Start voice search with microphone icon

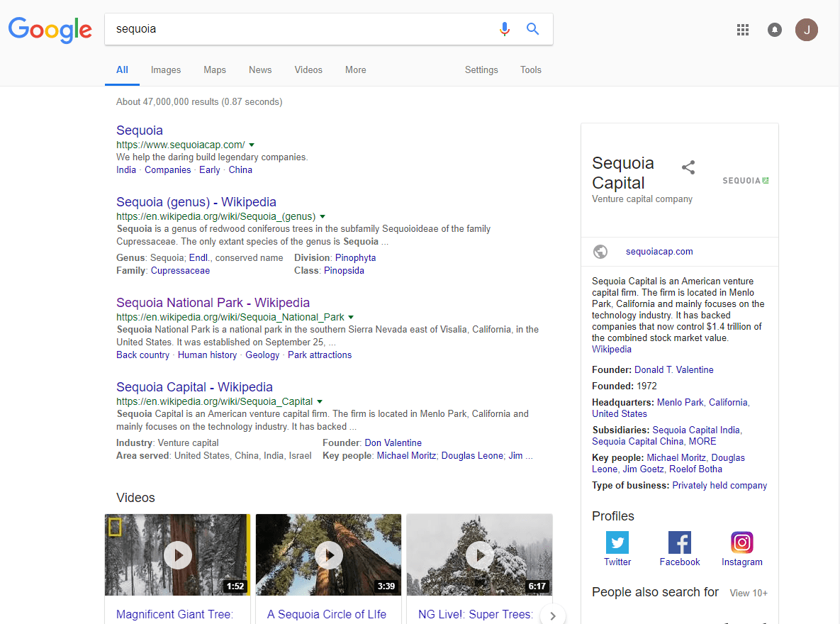coord(504,29)
